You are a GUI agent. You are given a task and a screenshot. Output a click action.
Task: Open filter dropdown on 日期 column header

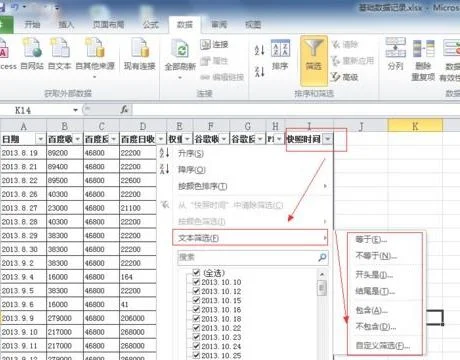41,139
